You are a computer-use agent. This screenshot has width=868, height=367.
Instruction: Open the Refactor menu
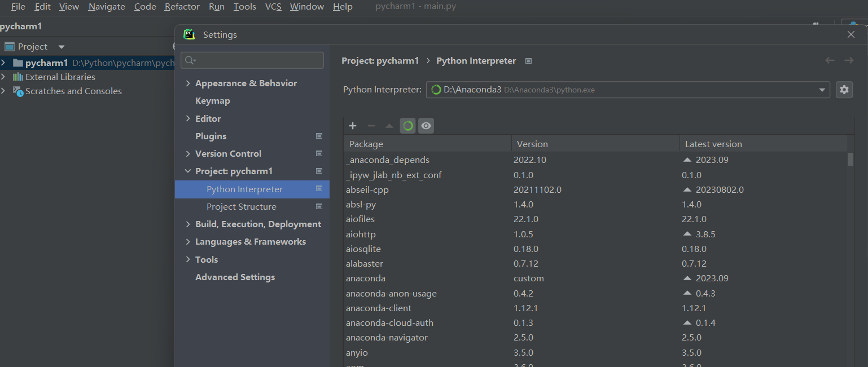pos(182,7)
